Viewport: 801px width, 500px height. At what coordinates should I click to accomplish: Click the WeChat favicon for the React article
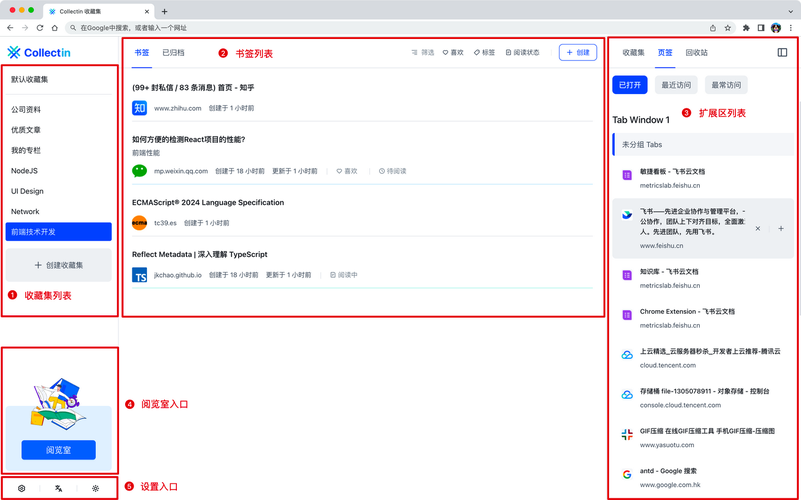pyautogui.click(x=139, y=171)
